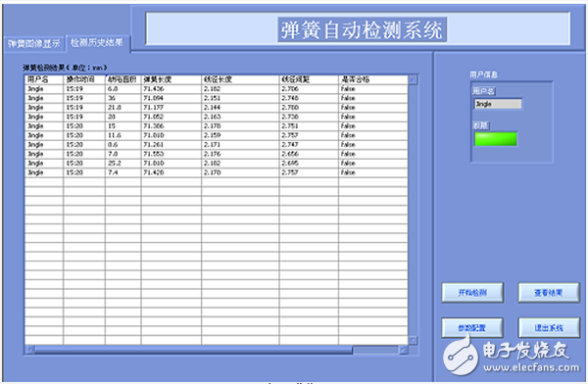Screen dimensions: 588x384
Task: Click the 查看结果 button
Action: [548, 293]
